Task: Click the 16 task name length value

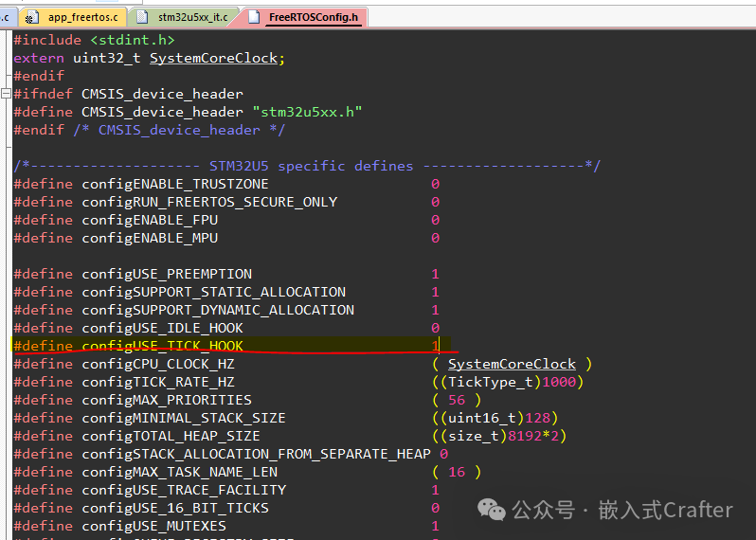Action: coord(457,472)
